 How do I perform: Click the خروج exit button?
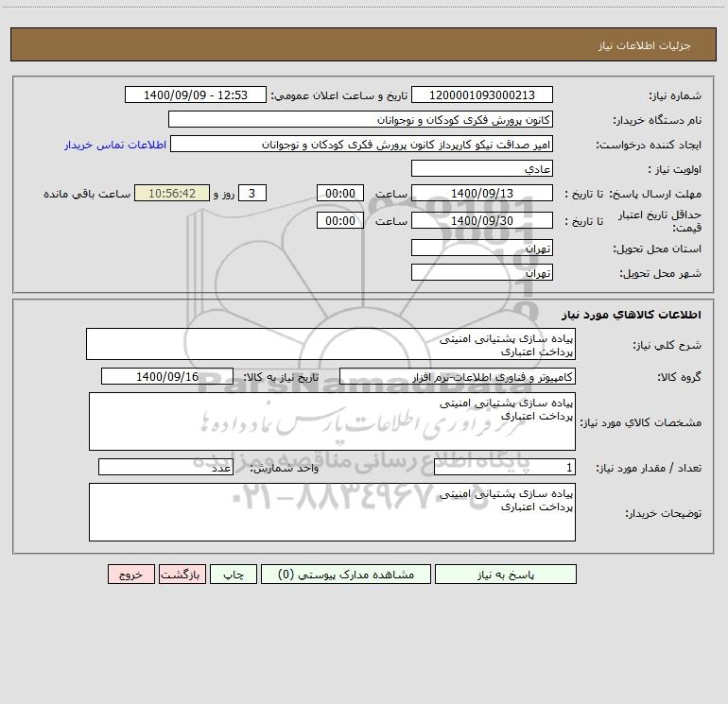point(130,574)
